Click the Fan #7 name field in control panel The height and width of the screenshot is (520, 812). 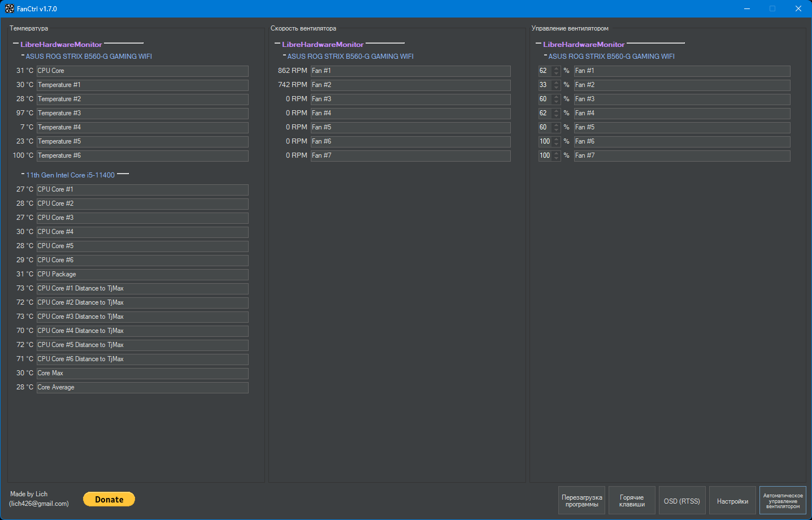(681, 155)
